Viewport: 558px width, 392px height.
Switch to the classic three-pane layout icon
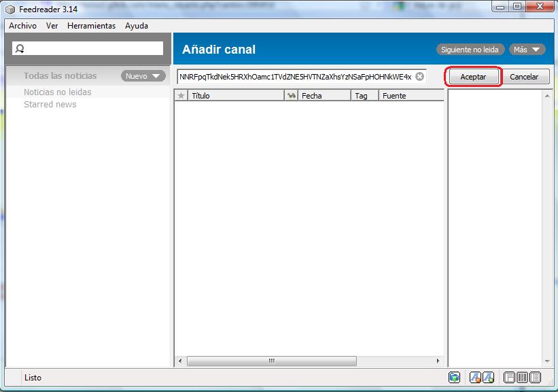coord(509,377)
